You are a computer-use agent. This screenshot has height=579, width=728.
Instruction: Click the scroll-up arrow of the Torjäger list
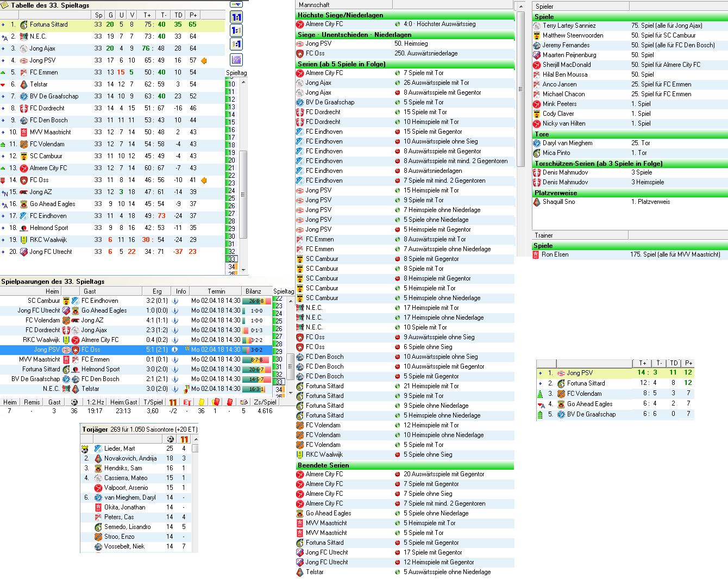tap(195, 439)
